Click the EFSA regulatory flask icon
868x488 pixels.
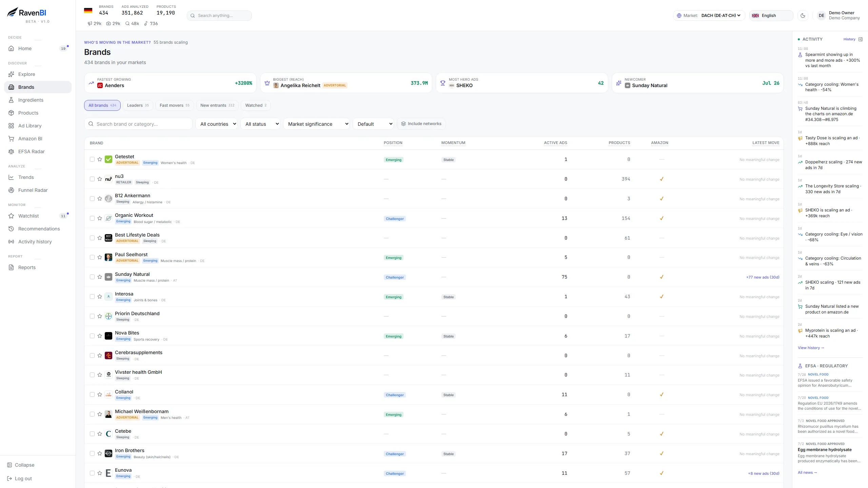click(800, 366)
